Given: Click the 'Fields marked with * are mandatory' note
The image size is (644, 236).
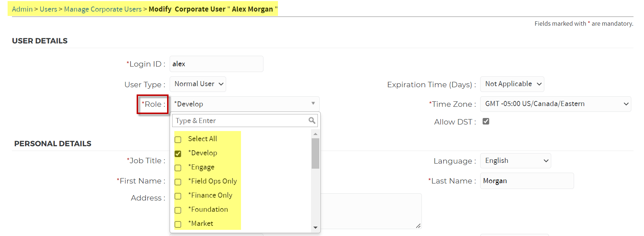Looking at the screenshot, I should (x=584, y=24).
